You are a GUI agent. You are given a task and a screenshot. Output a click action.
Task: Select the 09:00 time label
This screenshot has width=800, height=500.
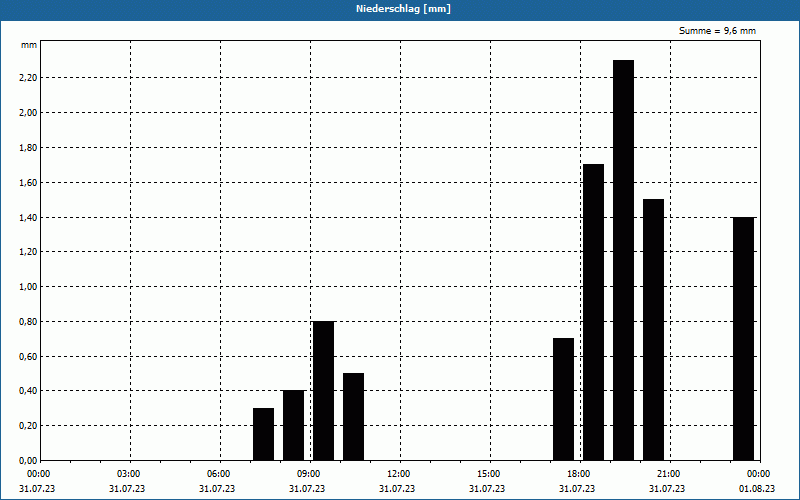[308, 474]
